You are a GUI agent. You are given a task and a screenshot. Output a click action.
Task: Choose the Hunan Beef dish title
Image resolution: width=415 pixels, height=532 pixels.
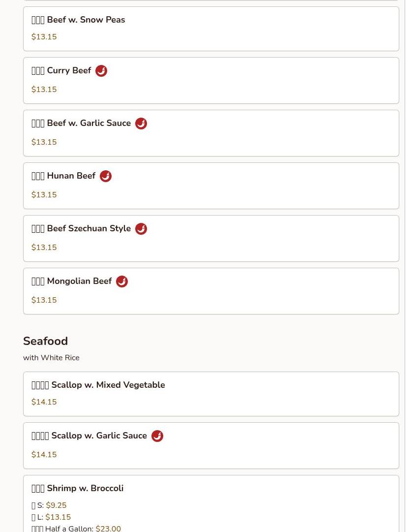71,176
